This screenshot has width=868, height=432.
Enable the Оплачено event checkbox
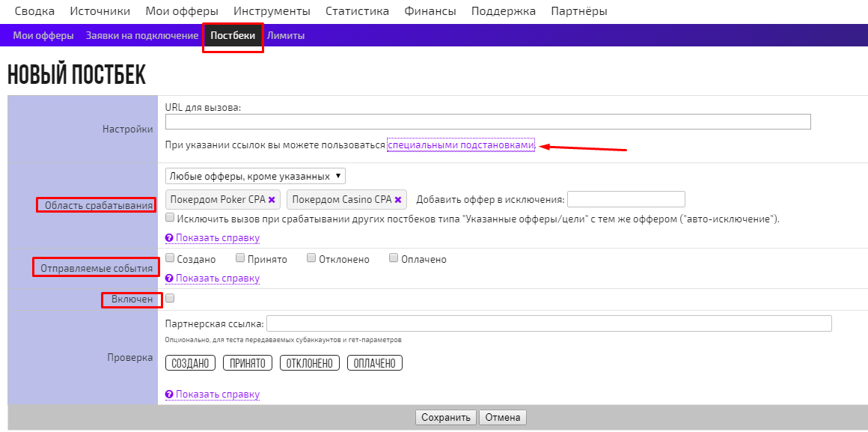click(x=393, y=258)
